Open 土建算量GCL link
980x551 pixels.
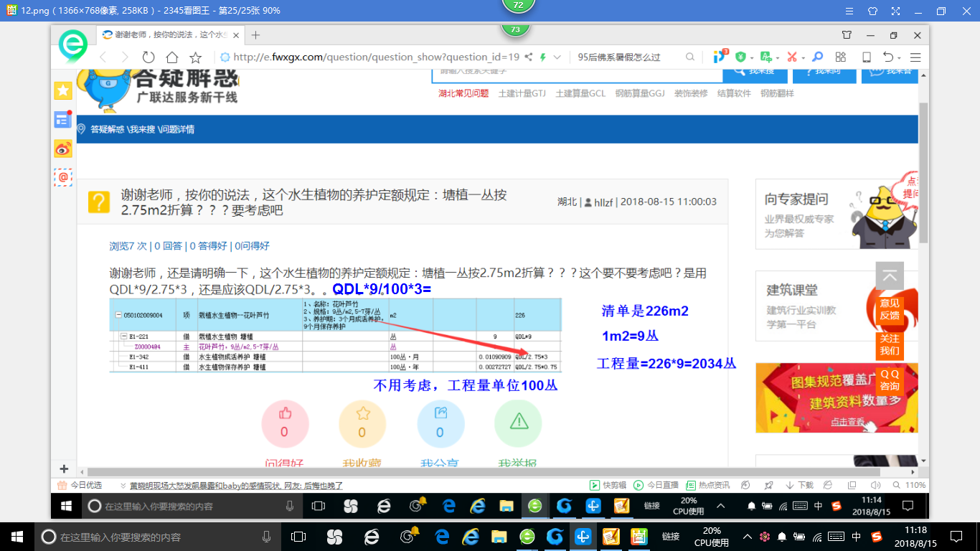(580, 93)
